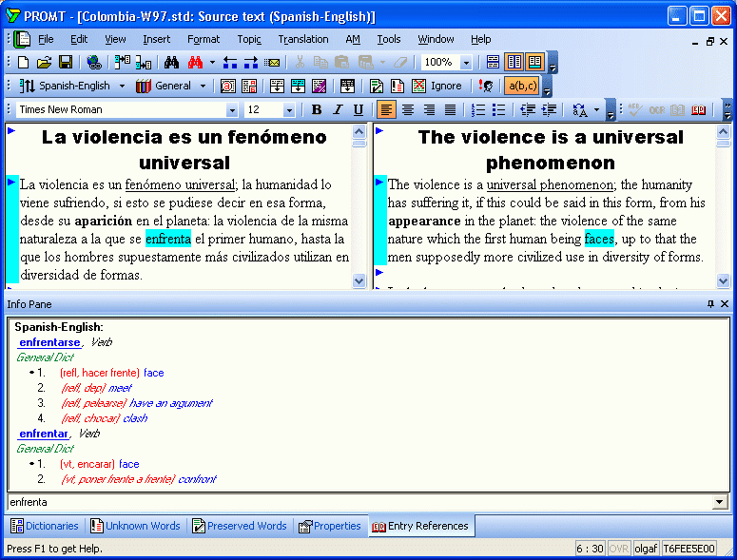This screenshot has height=560, width=737.
Task: Click the highlighted word faces in translation
Action: 599,240
